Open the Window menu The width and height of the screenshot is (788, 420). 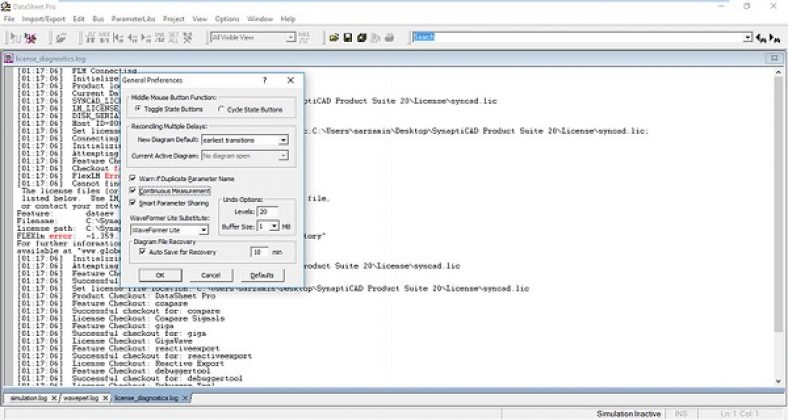coord(260,19)
